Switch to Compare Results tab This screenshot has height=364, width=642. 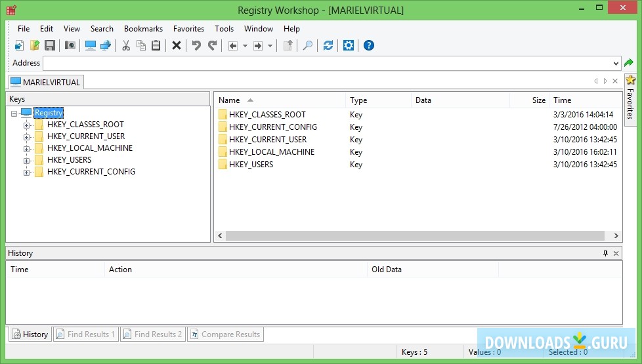pos(226,334)
